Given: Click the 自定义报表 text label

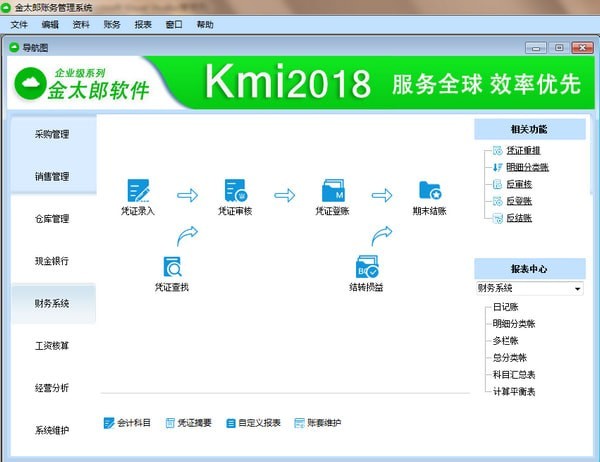Looking at the screenshot, I should tap(259, 423).
